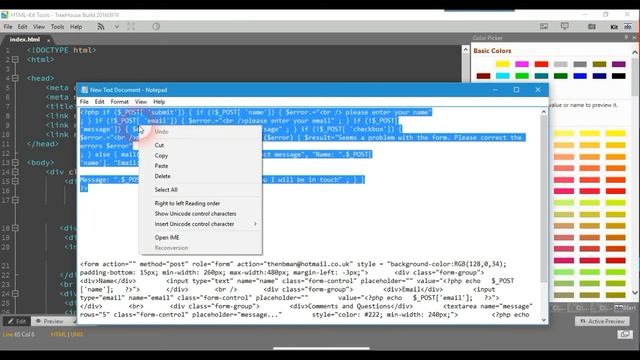Choose Cut from the context menu

[x=159, y=145]
